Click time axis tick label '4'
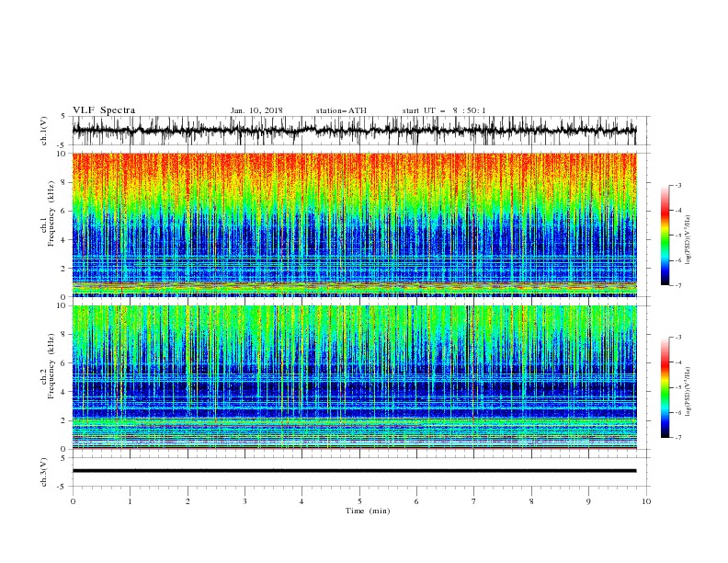This screenshot has width=728, height=563. click(x=301, y=501)
